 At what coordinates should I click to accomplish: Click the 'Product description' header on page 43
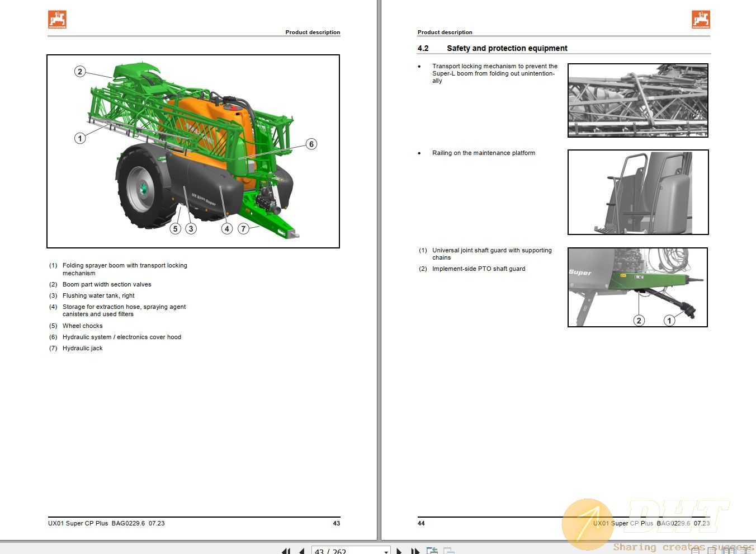coord(313,32)
